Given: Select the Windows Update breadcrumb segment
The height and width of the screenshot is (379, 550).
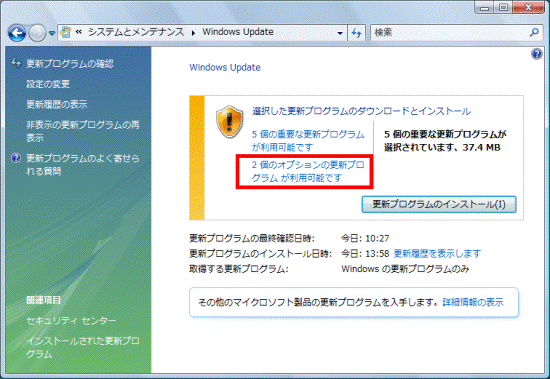Looking at the screenshot, I should [238, 32].
